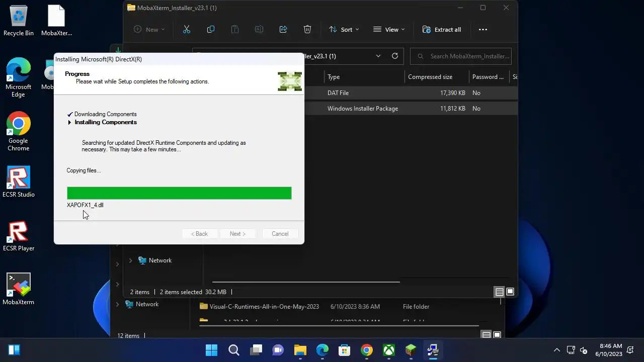644x362 pixels.
Task: Click the network display tray icon
Action: click(571, 350)
